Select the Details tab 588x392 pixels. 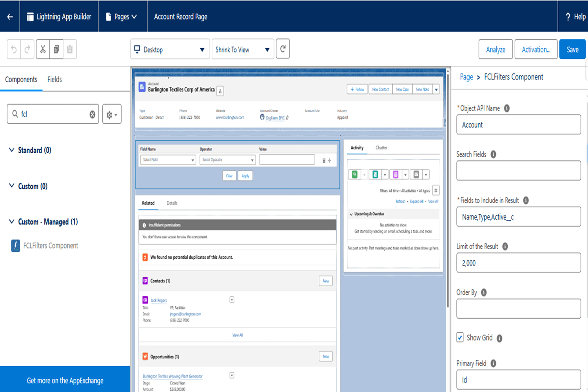172,203
